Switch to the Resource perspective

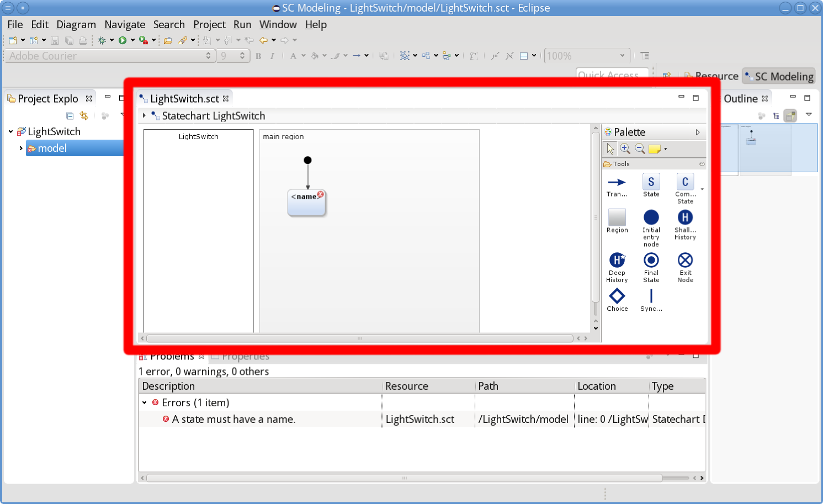click(x=711, y=76)
